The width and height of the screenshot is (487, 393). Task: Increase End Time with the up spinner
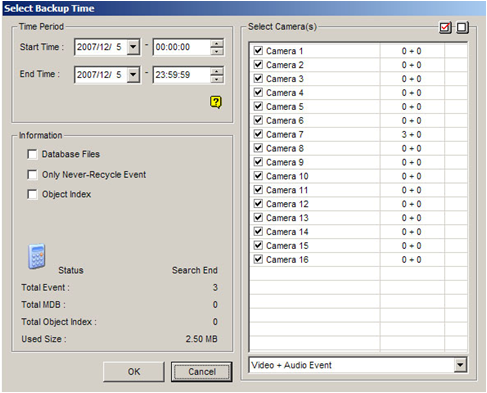217,71
